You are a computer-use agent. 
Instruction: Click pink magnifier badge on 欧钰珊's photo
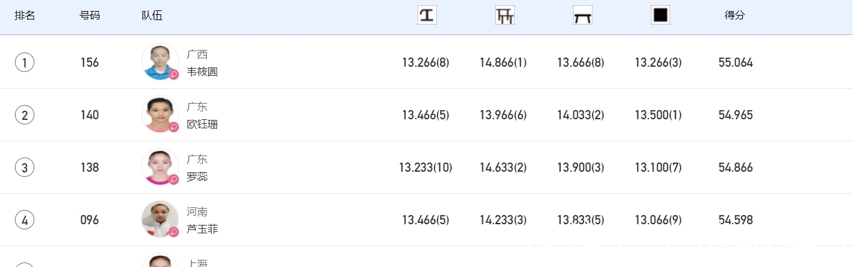[174, 127]
